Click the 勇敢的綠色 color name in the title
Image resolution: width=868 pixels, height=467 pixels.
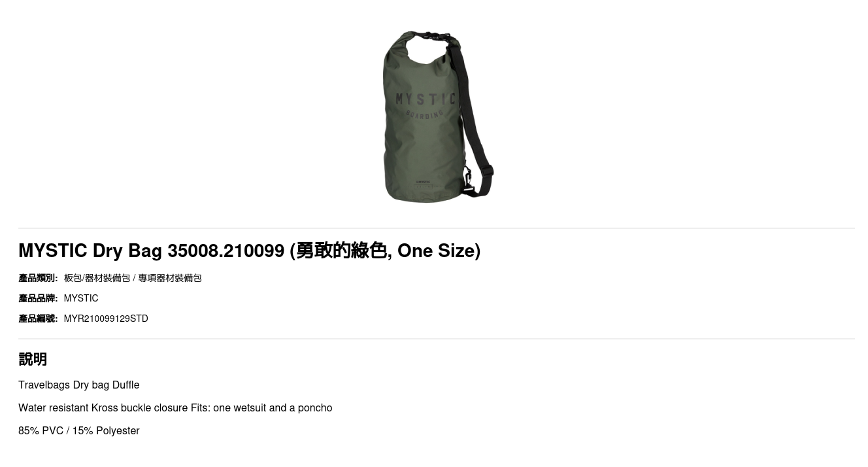pyautogui.click(x=341, y=251)
